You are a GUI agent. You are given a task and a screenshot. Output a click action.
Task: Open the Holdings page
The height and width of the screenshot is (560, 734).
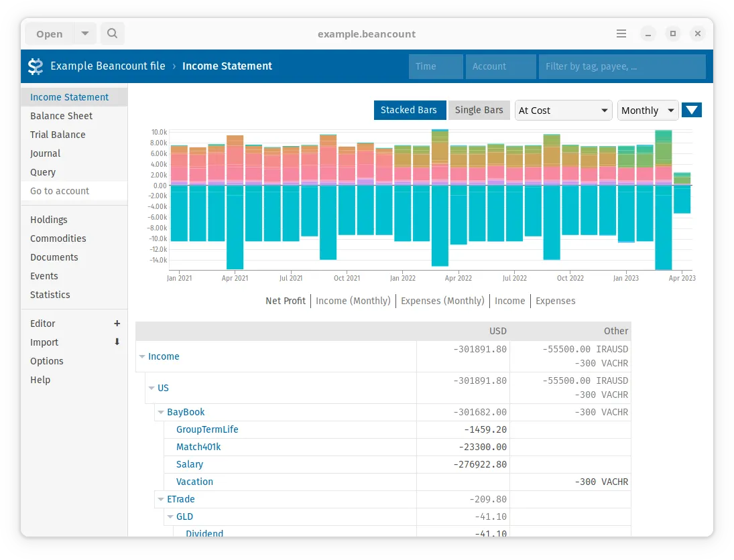(x=74, y=220)
